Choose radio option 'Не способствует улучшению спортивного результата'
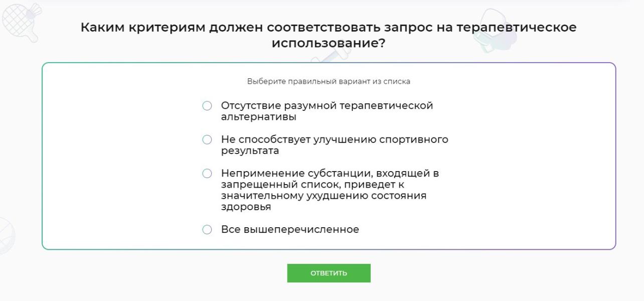 click(x=207, y=140)
